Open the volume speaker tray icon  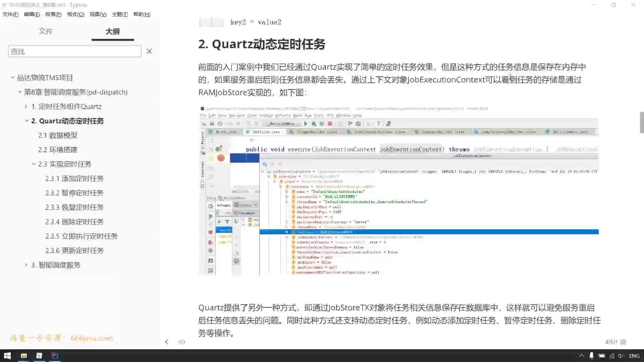tap(622, 356)
